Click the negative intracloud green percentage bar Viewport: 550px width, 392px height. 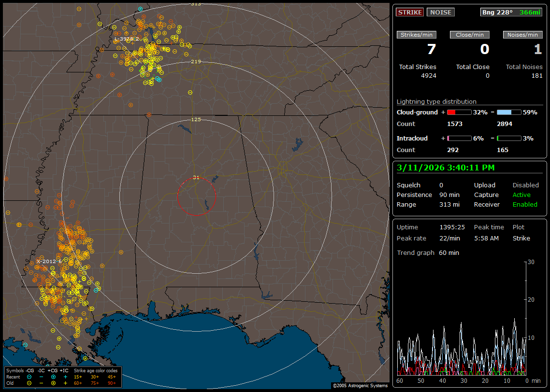click(509, 138)
